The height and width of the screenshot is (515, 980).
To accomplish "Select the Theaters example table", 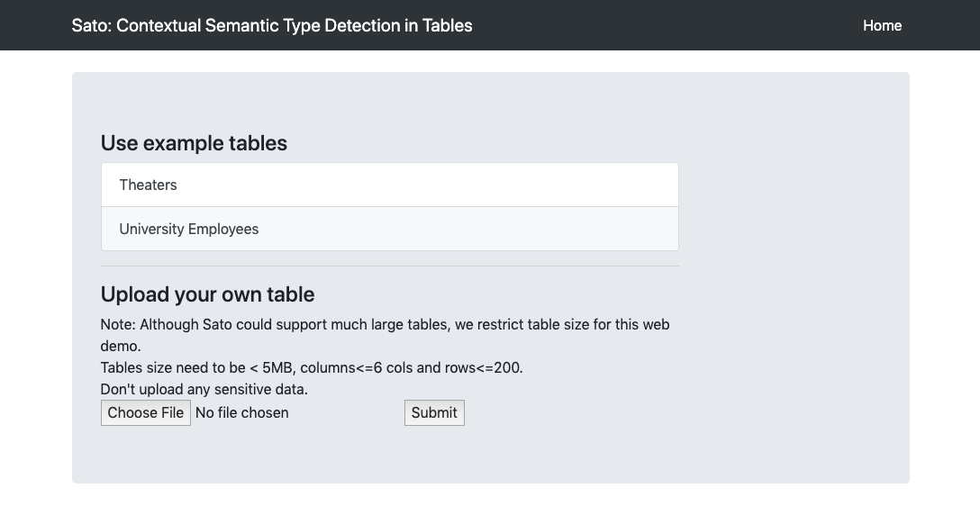I will [x=389, y=185].
